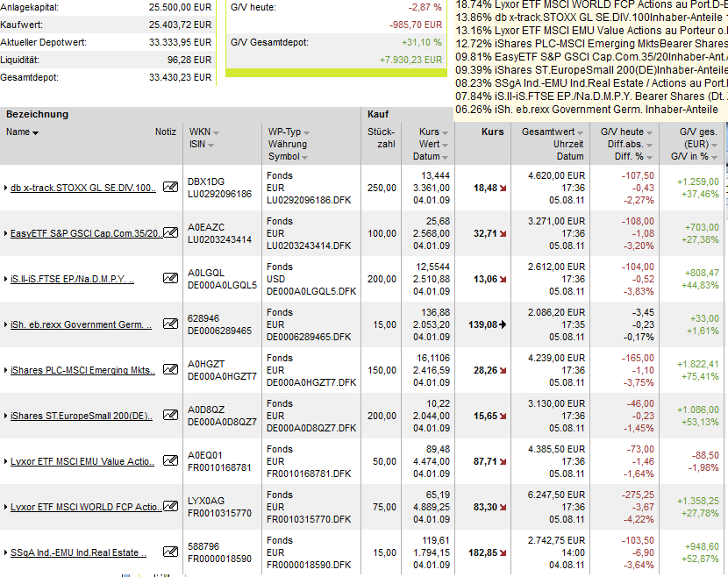The height and width of the screenshot is (577, 728).
Task: Sort by G/V ges. (EUR) arrow
Action: [715, 146]
